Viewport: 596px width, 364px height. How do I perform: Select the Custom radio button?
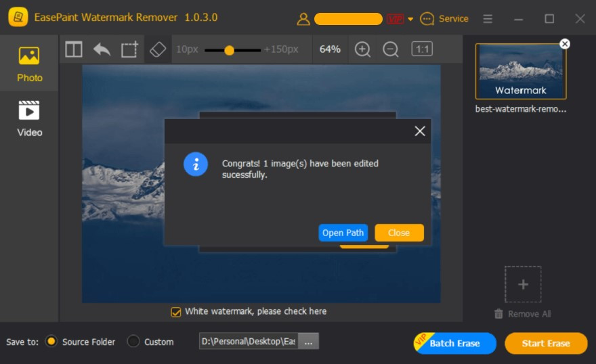133,341
